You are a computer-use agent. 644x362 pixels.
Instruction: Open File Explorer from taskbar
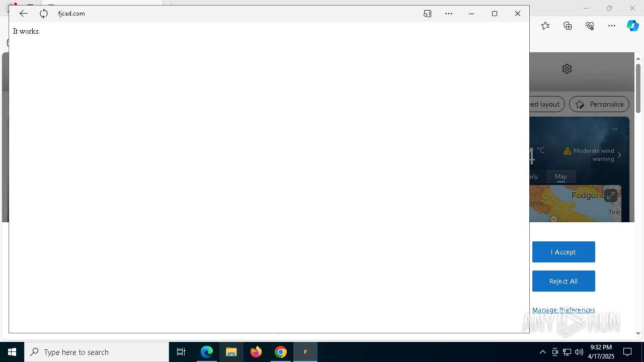231,352
